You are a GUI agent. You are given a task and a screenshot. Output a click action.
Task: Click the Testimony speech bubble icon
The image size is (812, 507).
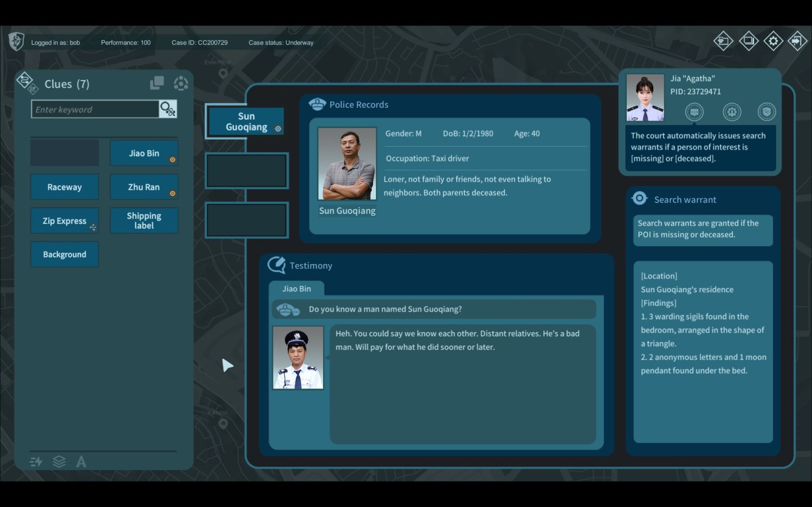(277, 265)
